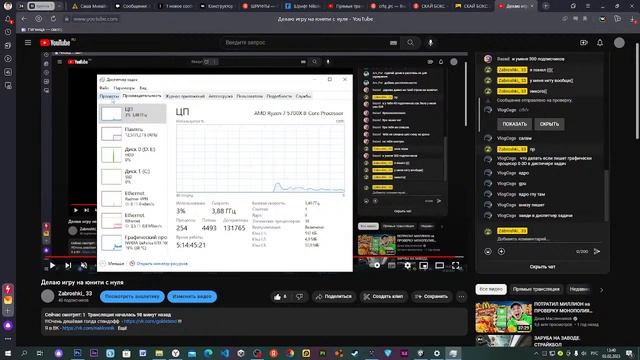Open the purple Aria icon in browser sidebar
This screenshot has width=640, height=360.
pyautogui.click(x=8, y=325)
